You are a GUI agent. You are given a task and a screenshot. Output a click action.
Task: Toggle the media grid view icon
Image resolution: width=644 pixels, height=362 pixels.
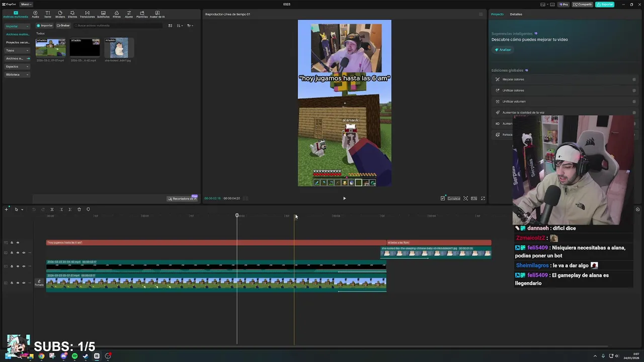click(170, 26)
